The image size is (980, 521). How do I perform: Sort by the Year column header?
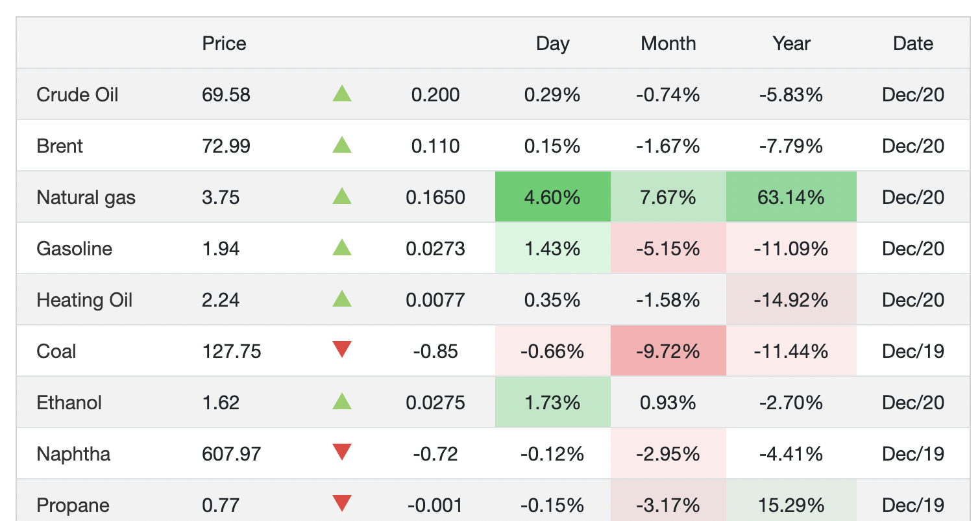tap(792, 44)
